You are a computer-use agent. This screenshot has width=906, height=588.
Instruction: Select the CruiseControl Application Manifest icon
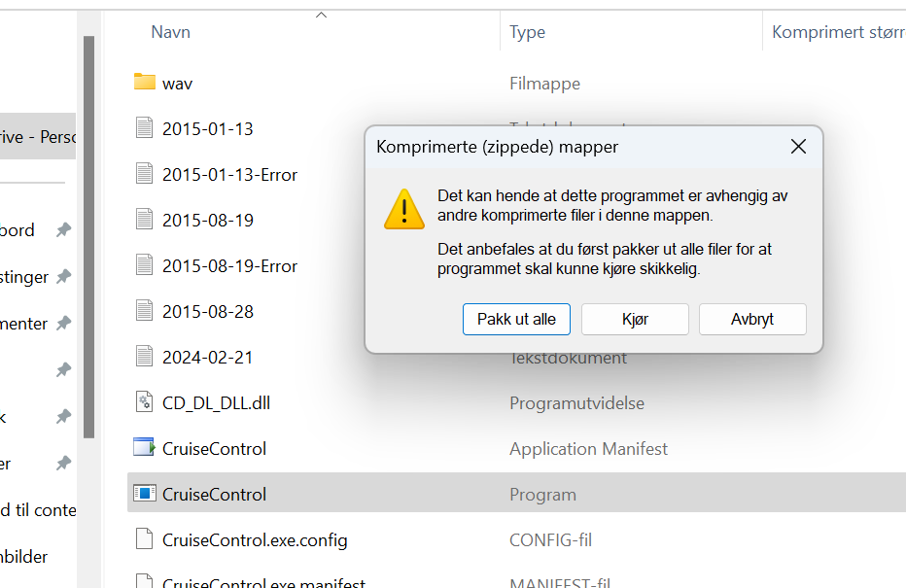click(x=145, y=448)
